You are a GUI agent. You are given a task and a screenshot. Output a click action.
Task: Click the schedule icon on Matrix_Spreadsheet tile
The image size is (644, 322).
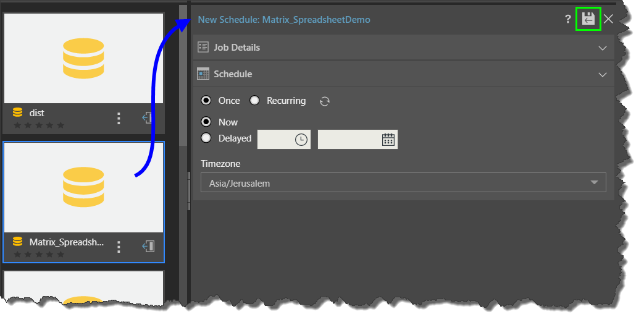click(x=148, y=247)
